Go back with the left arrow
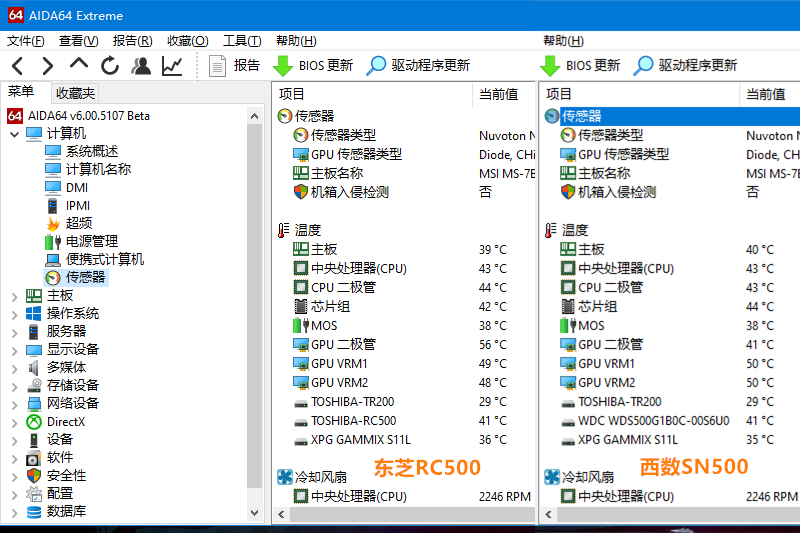800x533 pixels. 18,66
